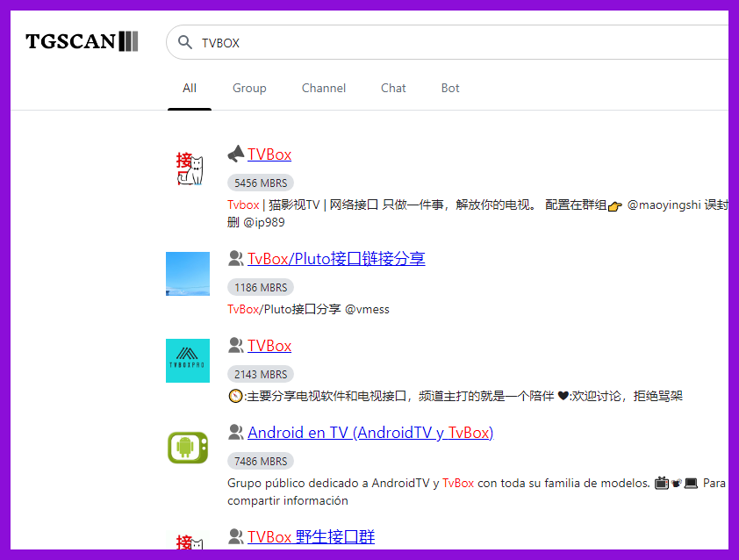The height and width of the screenshot is (560, 739).
Task: Click megaphone channel icon beside first TVBox
Action: click(x=235, y=154)
